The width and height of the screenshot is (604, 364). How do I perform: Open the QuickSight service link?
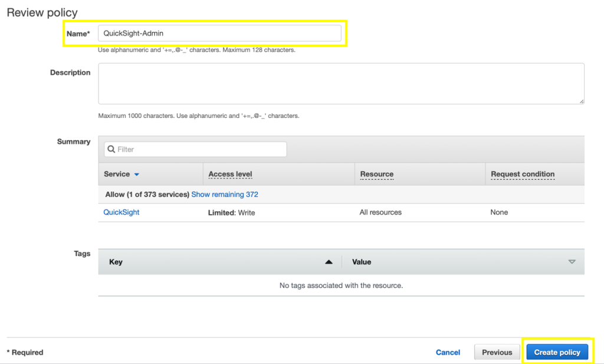tap(122, 212)
